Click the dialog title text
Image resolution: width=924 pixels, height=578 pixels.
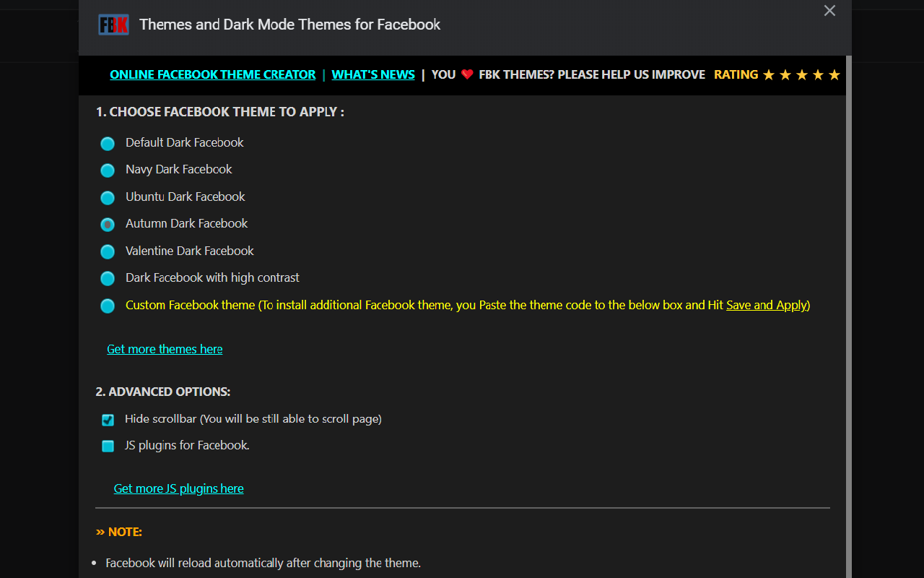(289, 25)
